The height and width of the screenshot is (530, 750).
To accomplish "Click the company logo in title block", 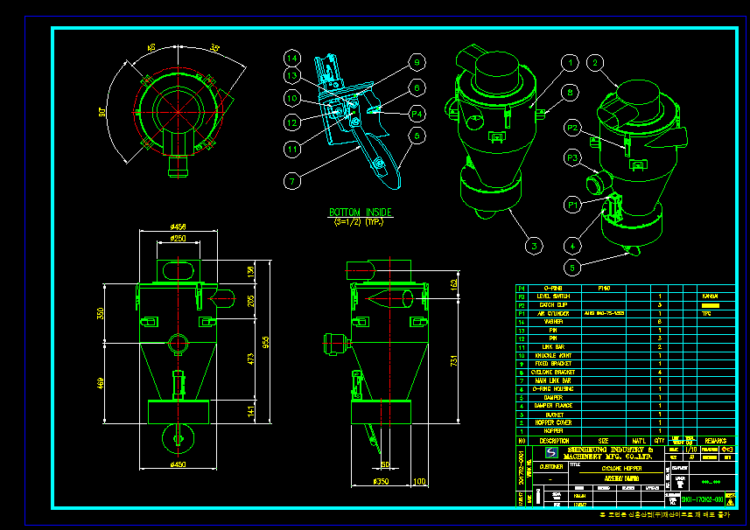I will 550,453.
